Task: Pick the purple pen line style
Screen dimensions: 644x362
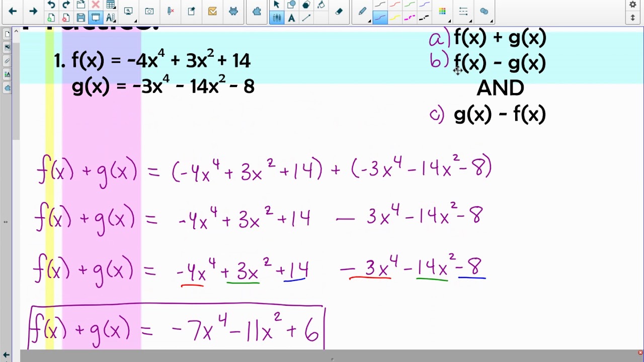Action: tap(380, 18)
